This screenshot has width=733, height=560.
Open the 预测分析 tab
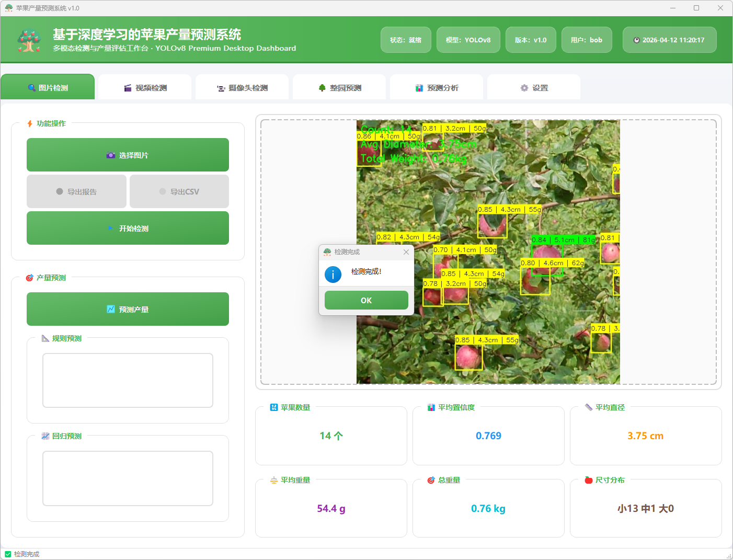(437, 88)
